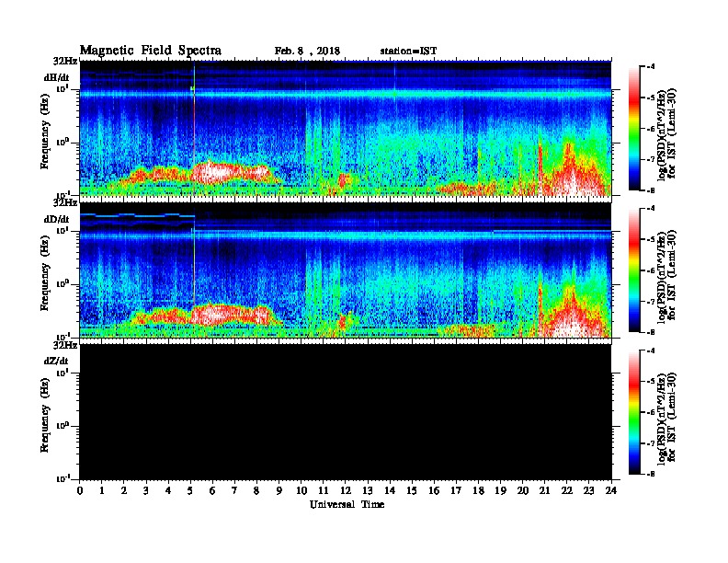Click the "32Hz" label above the dH/dt panel
The image size is (728, 563).
point(65,61)
